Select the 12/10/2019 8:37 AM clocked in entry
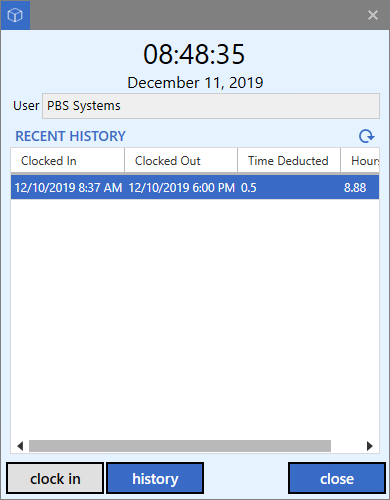390x500 pixels. pos(68,188)
